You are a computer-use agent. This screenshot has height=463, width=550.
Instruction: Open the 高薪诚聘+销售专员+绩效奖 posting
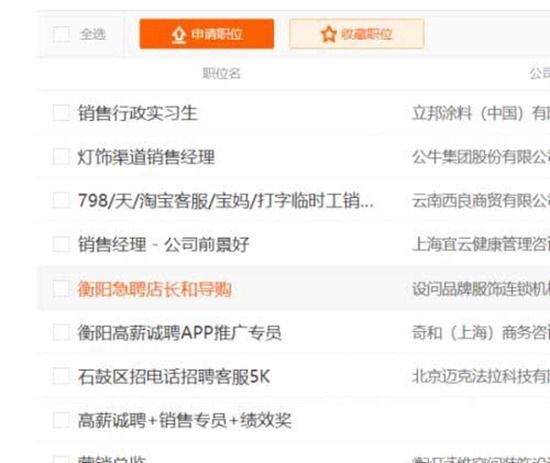185,420
